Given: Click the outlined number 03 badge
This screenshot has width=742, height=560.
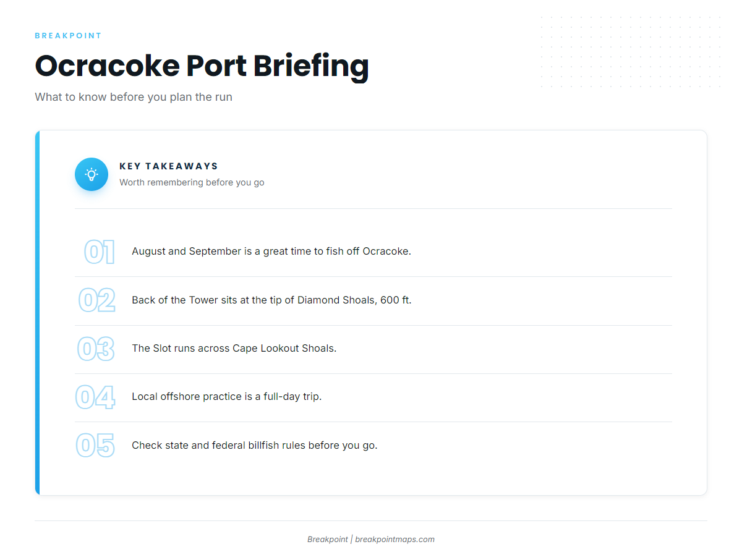Looking at the screenshot, I should coord(96,349).
